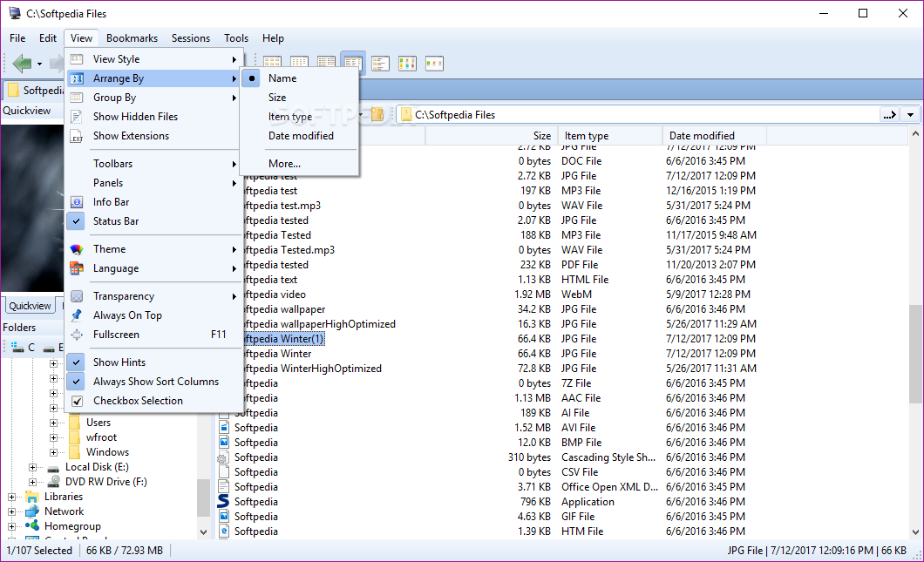Screen dimensions: 924x562
Task: Select drive C button in Folders panel
Action: [x=23, y=348]
